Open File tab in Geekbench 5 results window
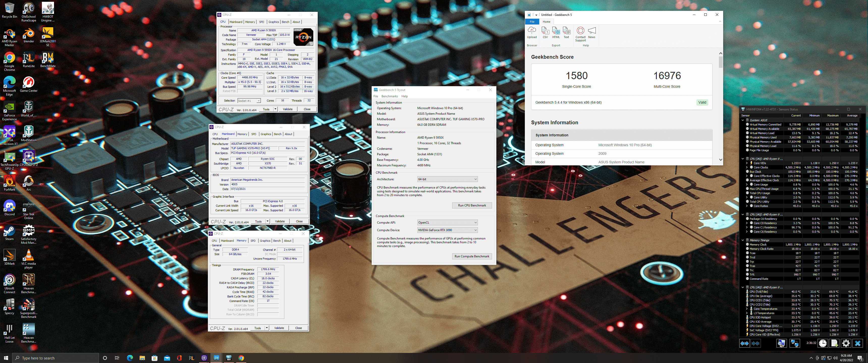This screenshot has width=868, height=363. [x=532, y=21]
